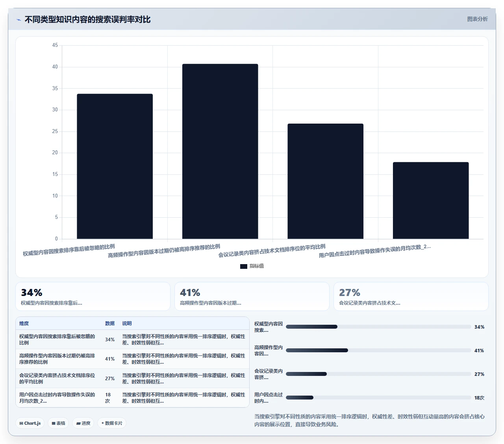Click the 用户因点击过时内… progress bar

(x=378, y=398)
